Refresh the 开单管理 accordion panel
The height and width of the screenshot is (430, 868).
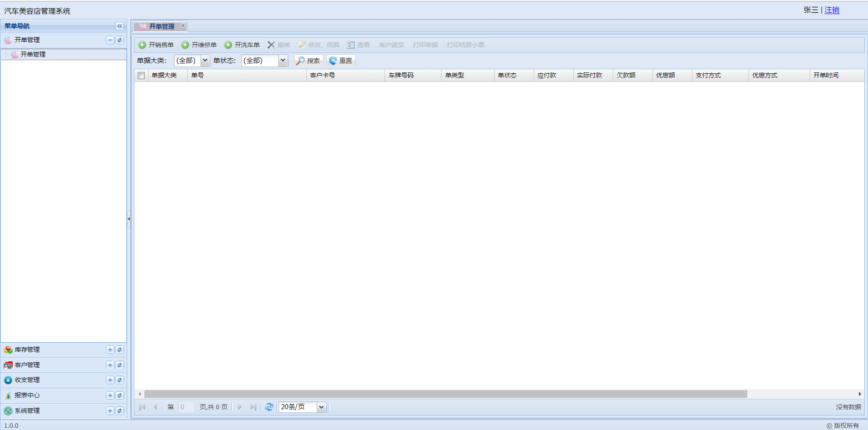[x=119, y=40]
